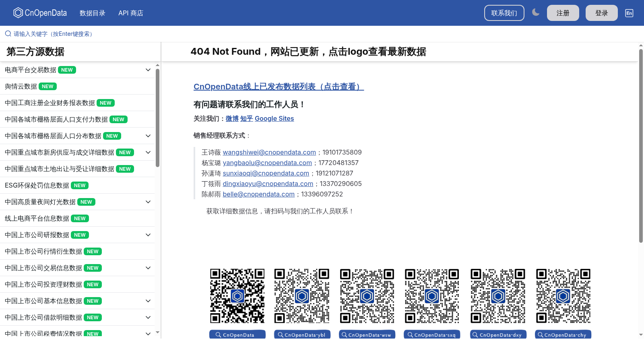644x345 pixels.
Task: Expand 中国上市公司借款明细数据 category
Action: point(148,318)
